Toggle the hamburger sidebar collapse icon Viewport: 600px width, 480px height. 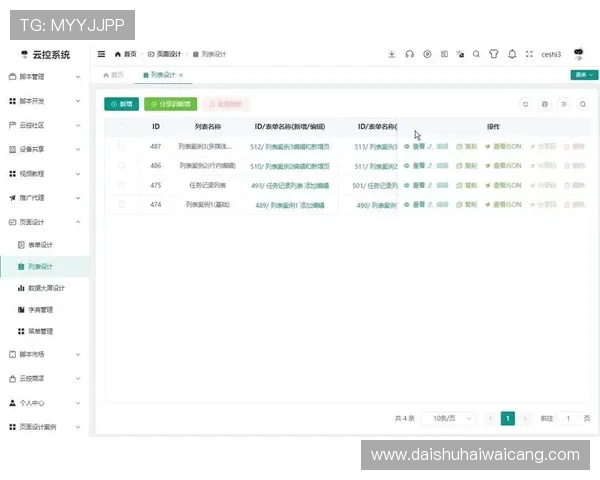pyautogui.click(x=101, y=54)
